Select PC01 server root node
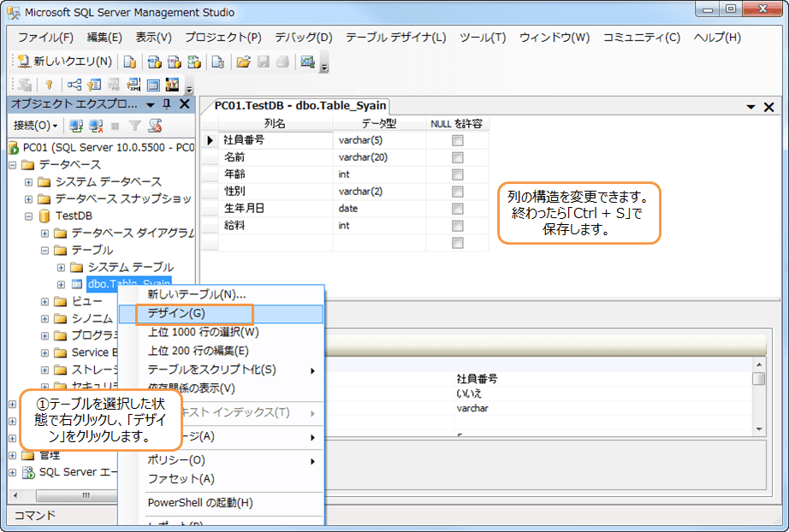 108,148
